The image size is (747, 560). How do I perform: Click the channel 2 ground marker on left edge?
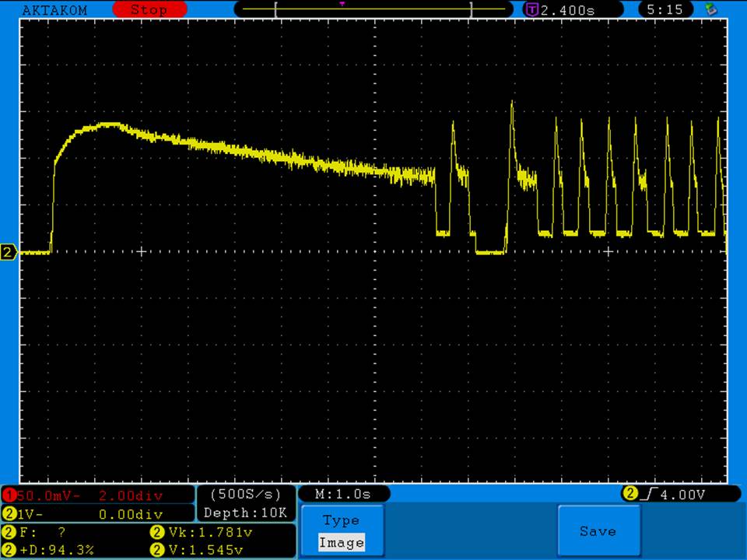click(x=9, y=252)
